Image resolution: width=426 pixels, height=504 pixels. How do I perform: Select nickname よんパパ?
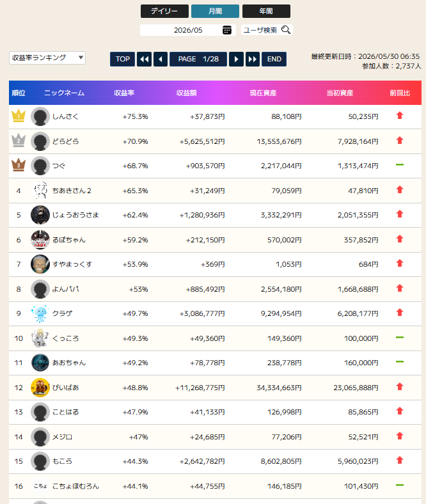tap(66, 289)
